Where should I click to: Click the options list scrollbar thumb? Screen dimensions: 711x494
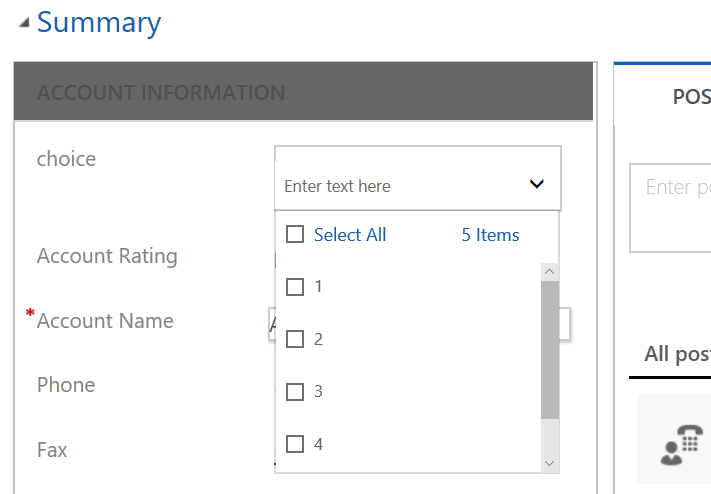point(549,350)
